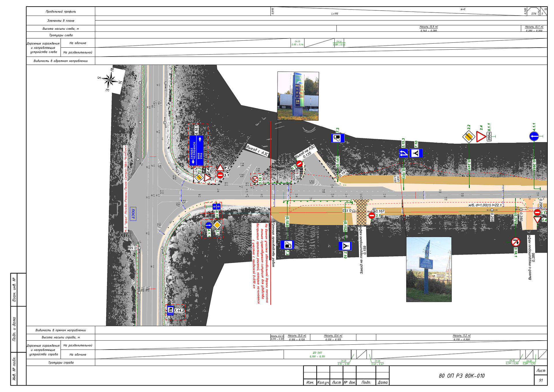Open the gas station price pylon photo

pos(298,96)
